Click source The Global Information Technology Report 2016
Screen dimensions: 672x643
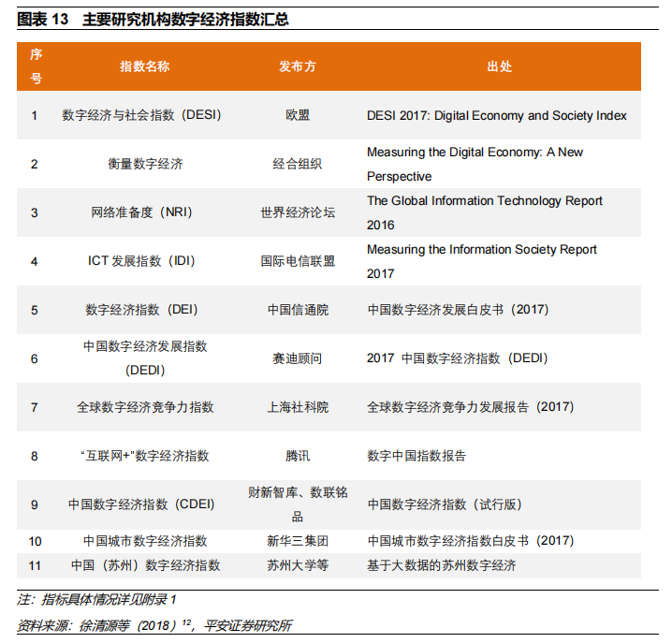point(484,212)
